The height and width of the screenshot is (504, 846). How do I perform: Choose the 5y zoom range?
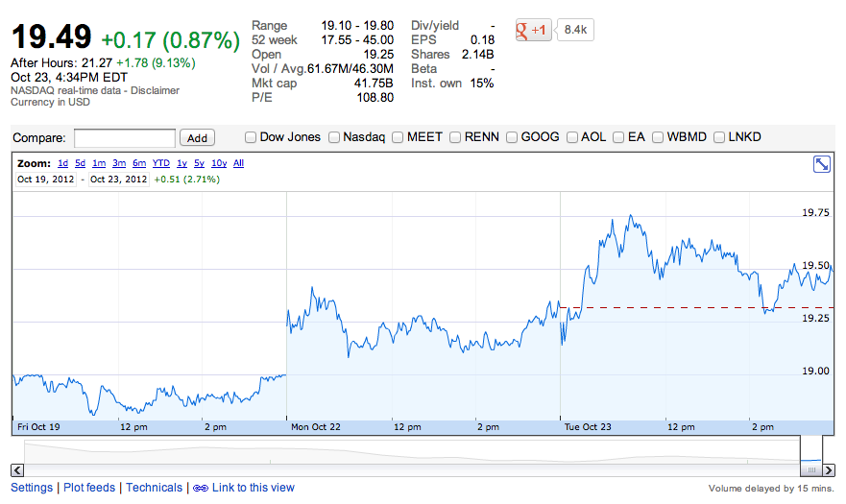[x=199, y=163]
